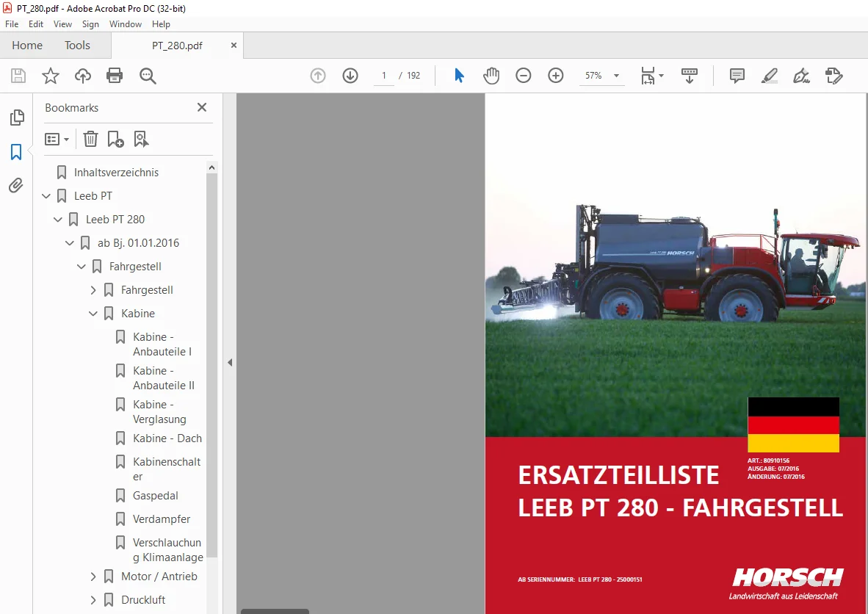
Task: Collapse navigation pane with left arrow
Action: (230, 363)
